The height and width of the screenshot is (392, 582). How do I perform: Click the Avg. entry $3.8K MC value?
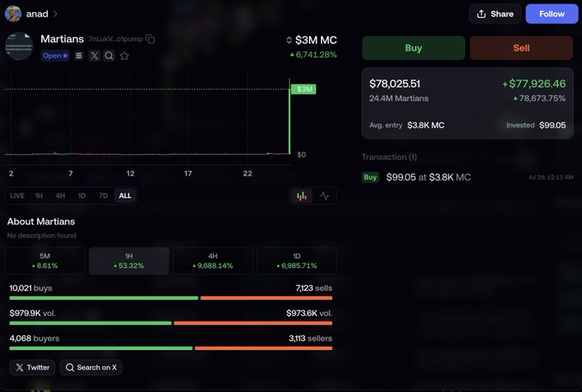coord(425,126)
